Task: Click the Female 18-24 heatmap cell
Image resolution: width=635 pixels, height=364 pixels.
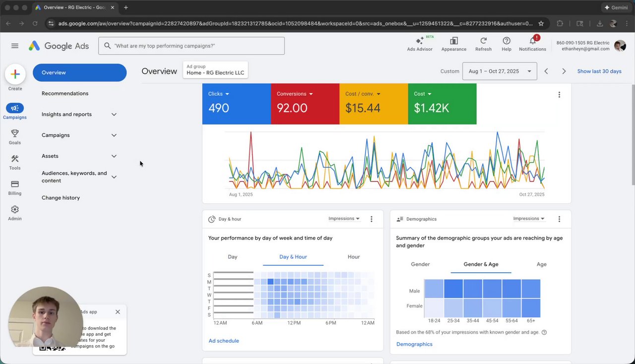Action: (434, 308)
